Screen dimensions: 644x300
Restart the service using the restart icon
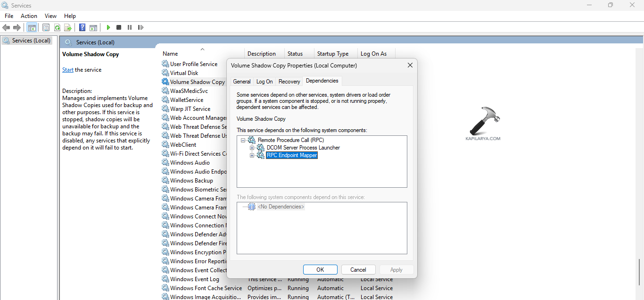coord(140,27)
